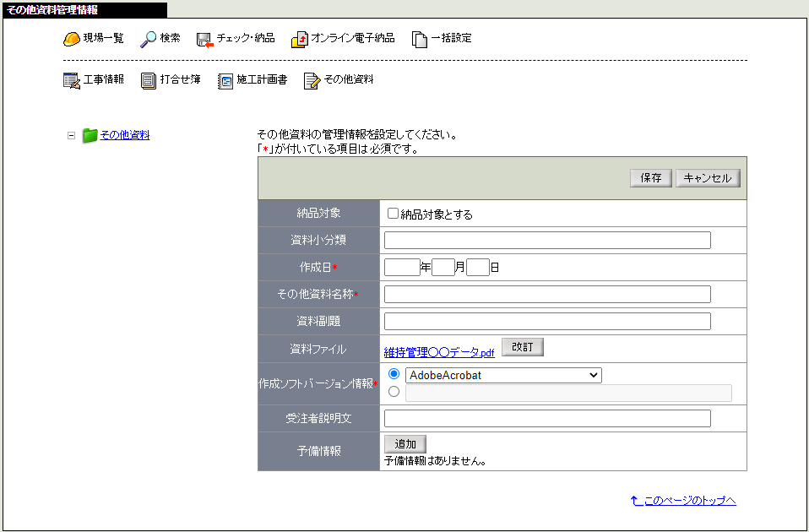Click the hard hat 現場一覧 icon
The image size is (809, 532).
tap(71, 39)
